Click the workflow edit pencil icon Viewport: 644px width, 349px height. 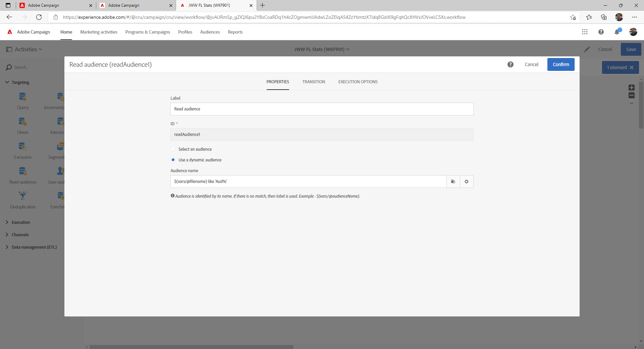click(587, 49)
